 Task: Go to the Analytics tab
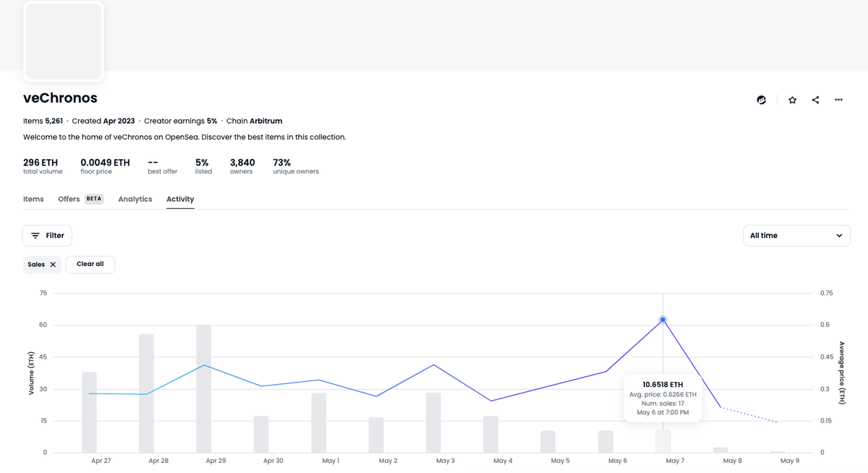tap(135, 199)
